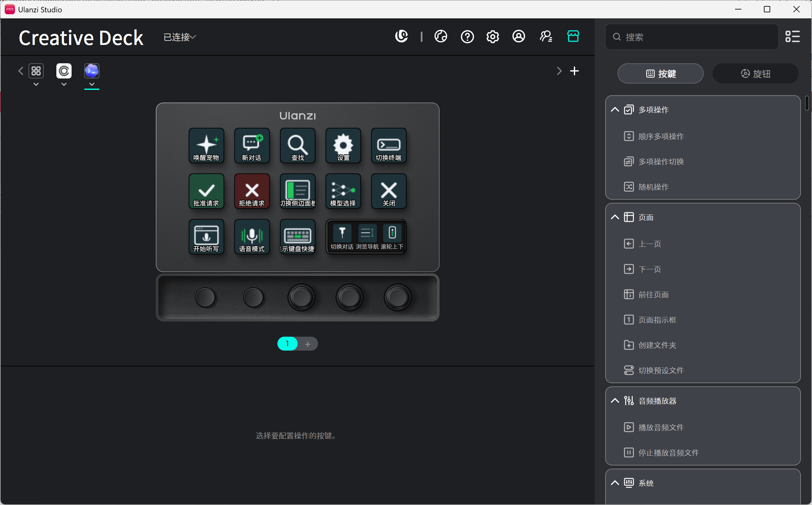
Task: Expand chevron under grid profile icon
Action: [36, 84]
